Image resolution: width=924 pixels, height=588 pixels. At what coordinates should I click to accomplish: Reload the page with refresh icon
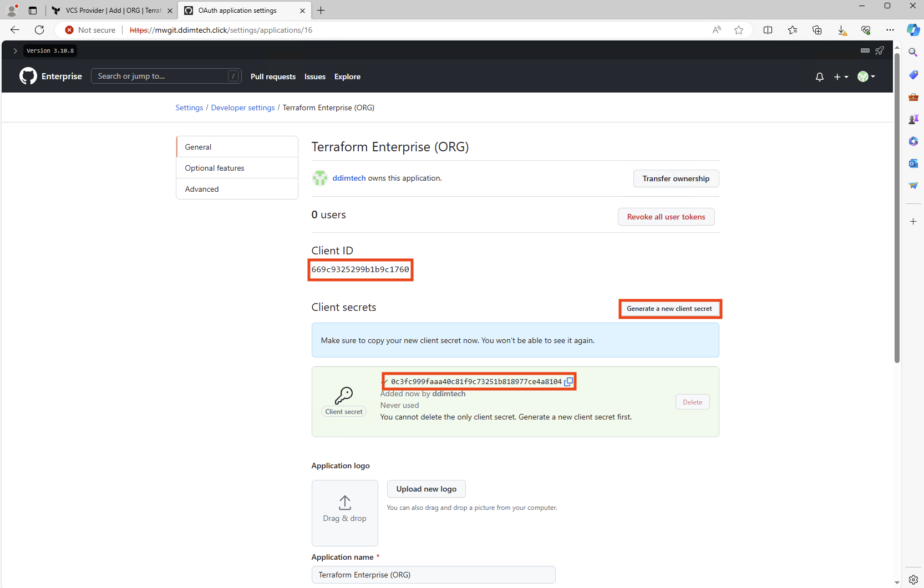[x=39, y=30]
